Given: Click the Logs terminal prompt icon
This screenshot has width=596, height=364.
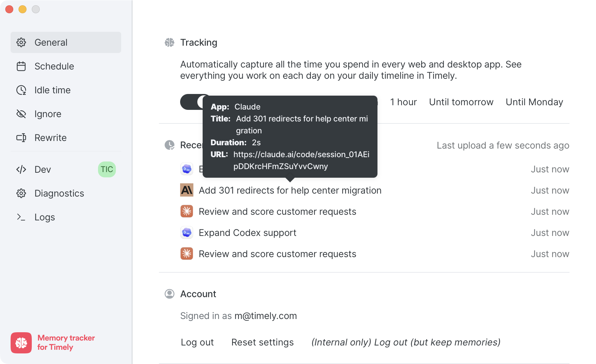Looking at the screenshot, I should coord(21,217).
